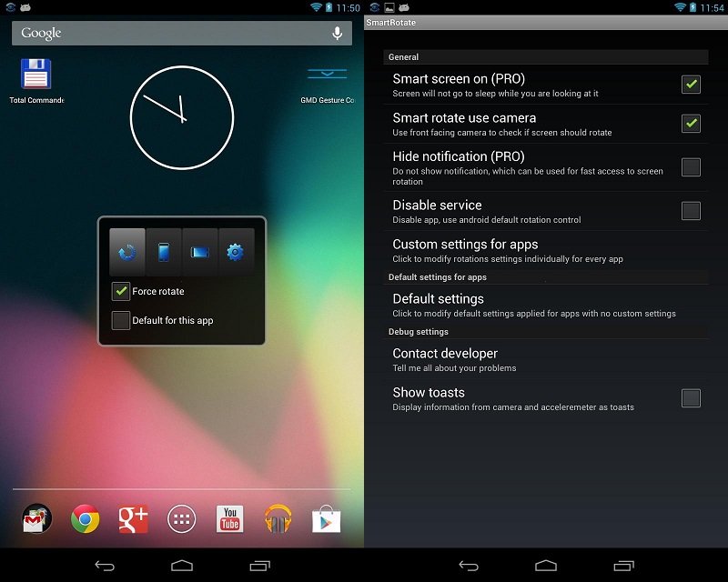Tap Contact developer option
Viewport: 728px width, 582px height.
pos(546,360)
